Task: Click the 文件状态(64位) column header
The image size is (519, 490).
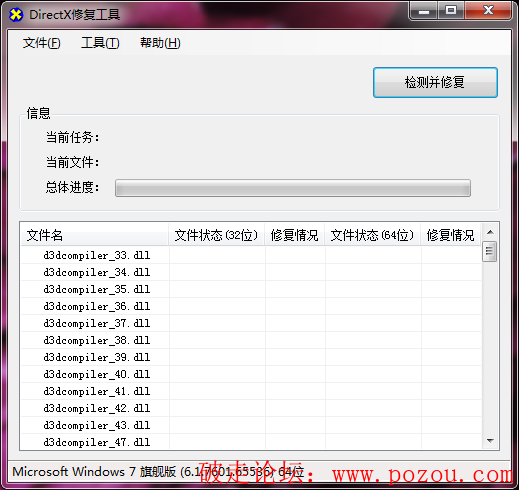Action: tap(373, 235)
